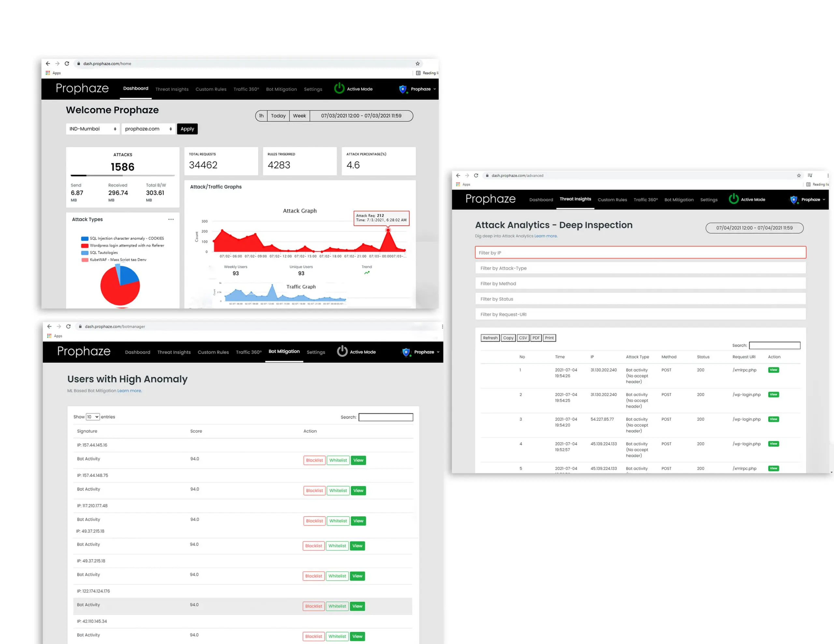Blacklist the first Bot Activity entry
Image resolution: width=834 pixels, height=644 pixels.
click(314, 460)
